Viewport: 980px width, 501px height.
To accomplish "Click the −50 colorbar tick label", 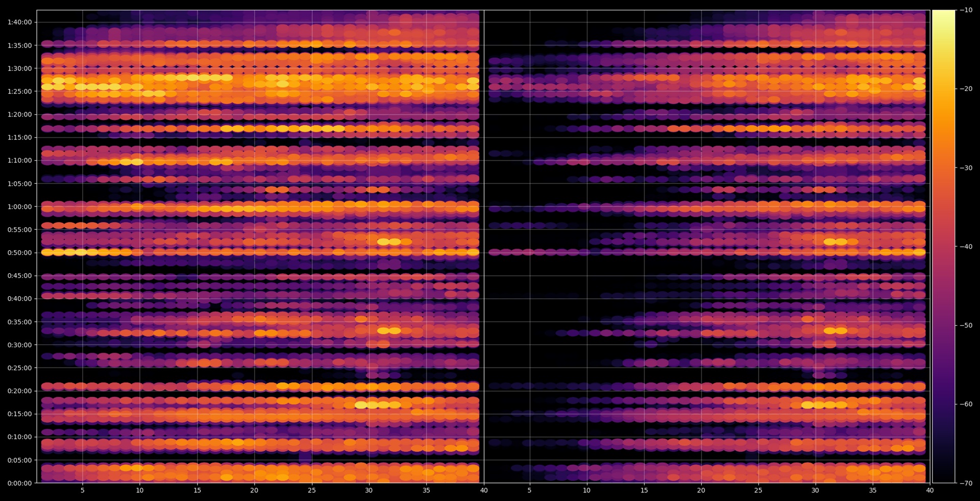I will [966, 325].
